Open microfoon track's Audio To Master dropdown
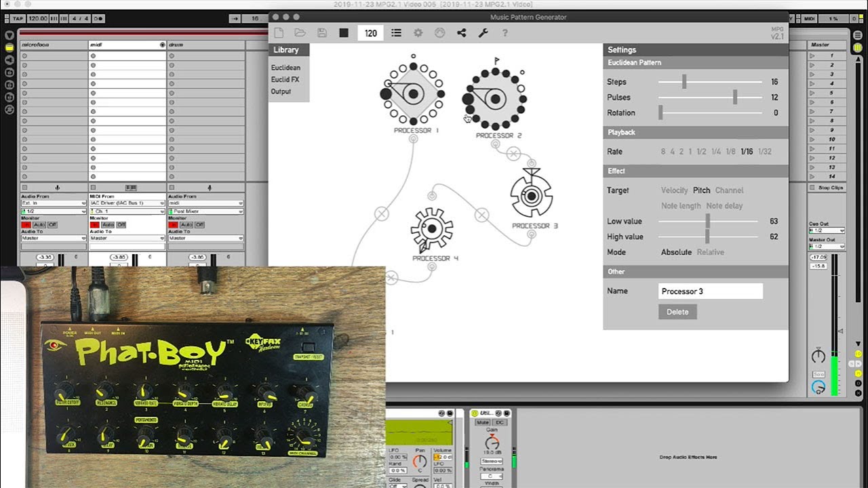Screen dimensions: 868x488 [54, 238]
